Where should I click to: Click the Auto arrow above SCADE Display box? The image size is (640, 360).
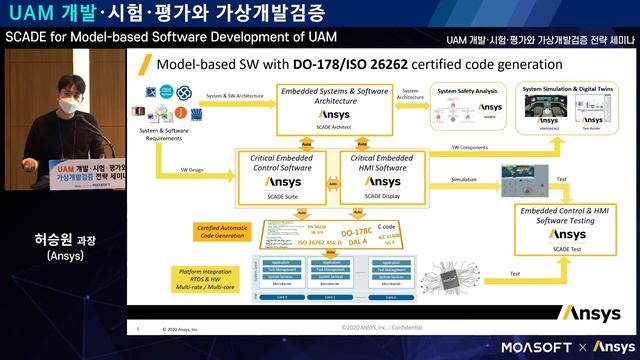[x=362, y=144]
